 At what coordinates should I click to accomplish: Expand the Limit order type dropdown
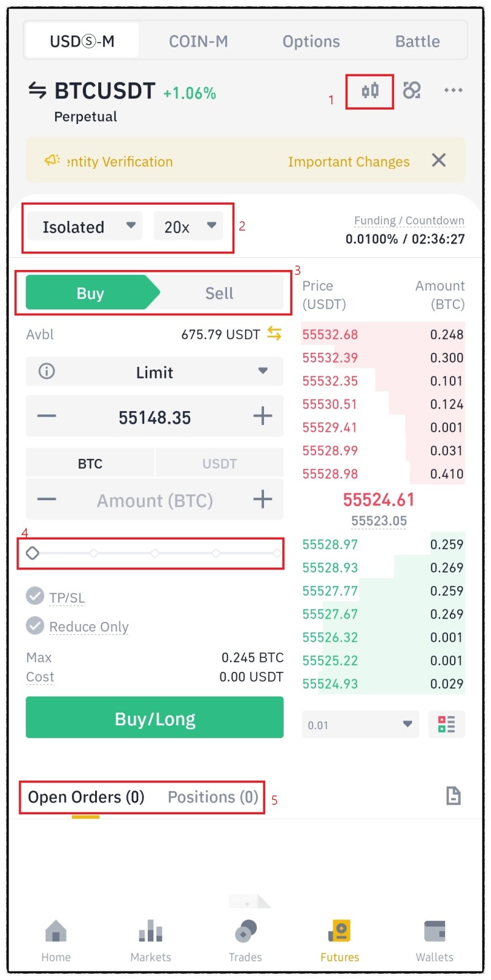[155, 372]
